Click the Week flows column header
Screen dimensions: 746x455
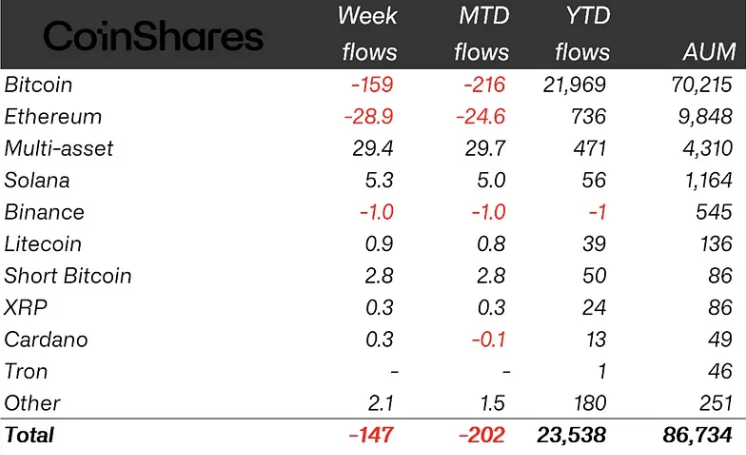tap(367, 33)
